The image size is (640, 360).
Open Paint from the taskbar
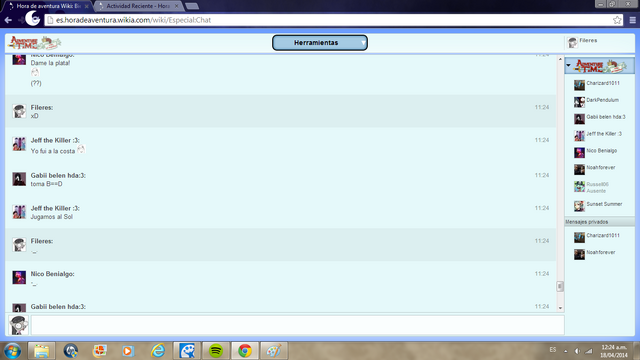(274, 351)
